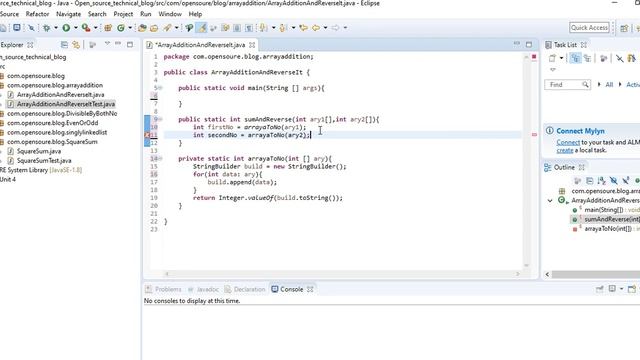Click the All filter in Task List
Viewport: 640px width, 360px height.
click(x=609, y=84)
